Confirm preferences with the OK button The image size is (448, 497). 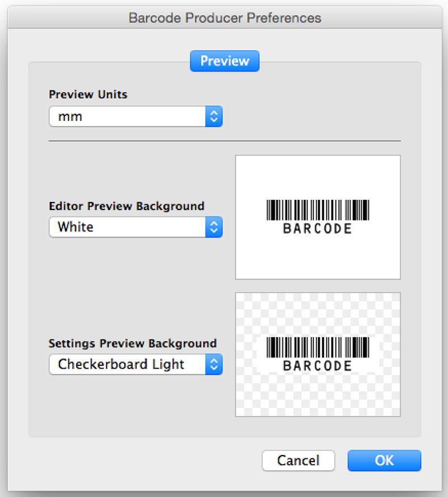coord(384,461)
